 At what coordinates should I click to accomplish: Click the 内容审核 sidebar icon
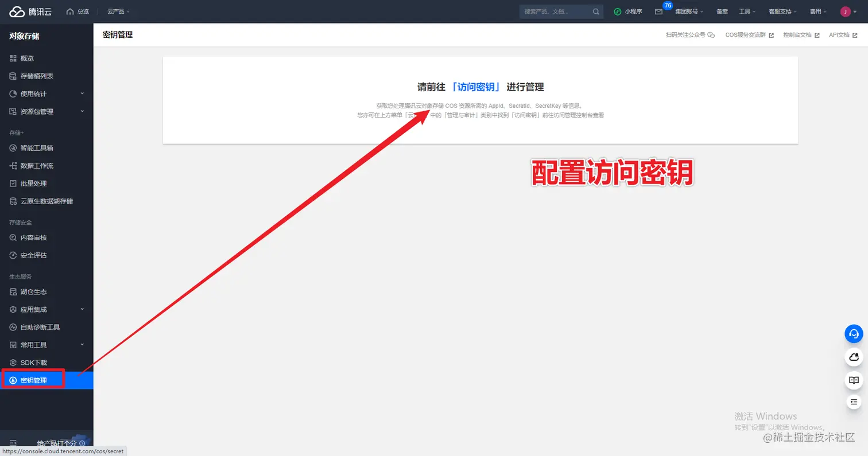13,237
